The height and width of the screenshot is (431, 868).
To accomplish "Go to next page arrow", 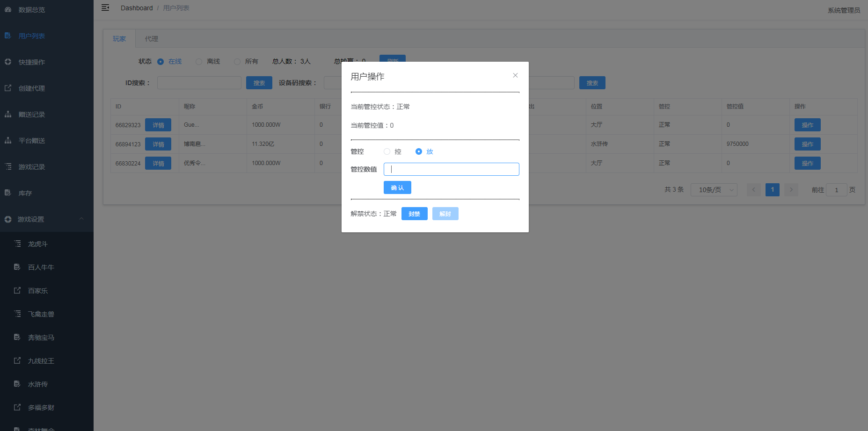I will [791, 190].
